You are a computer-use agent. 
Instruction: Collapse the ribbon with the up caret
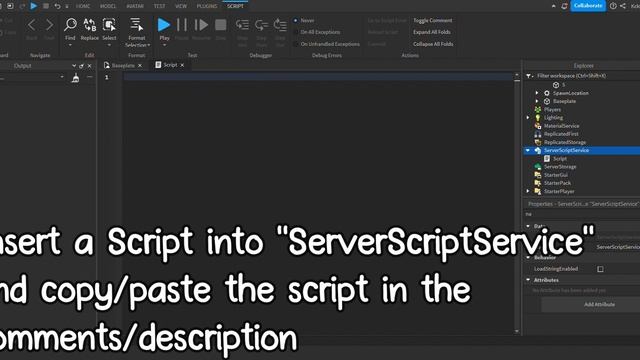pos(553,6)
